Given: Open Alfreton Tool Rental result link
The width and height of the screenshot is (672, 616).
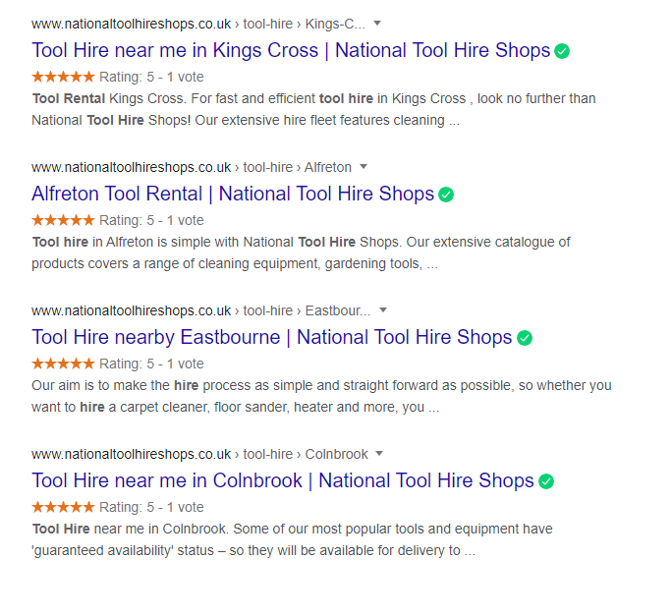Looking at the screenshot, I should (x=233, y=194).
